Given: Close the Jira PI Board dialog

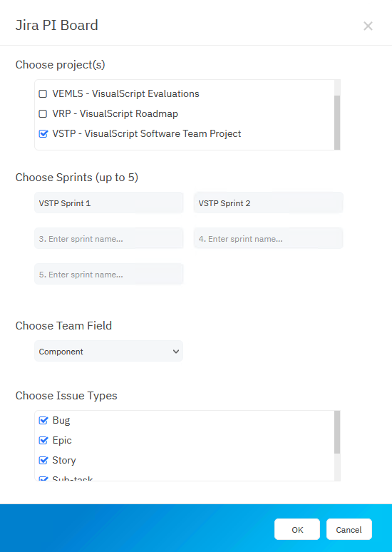Looking at the screenshot, I should pos(368,26).
